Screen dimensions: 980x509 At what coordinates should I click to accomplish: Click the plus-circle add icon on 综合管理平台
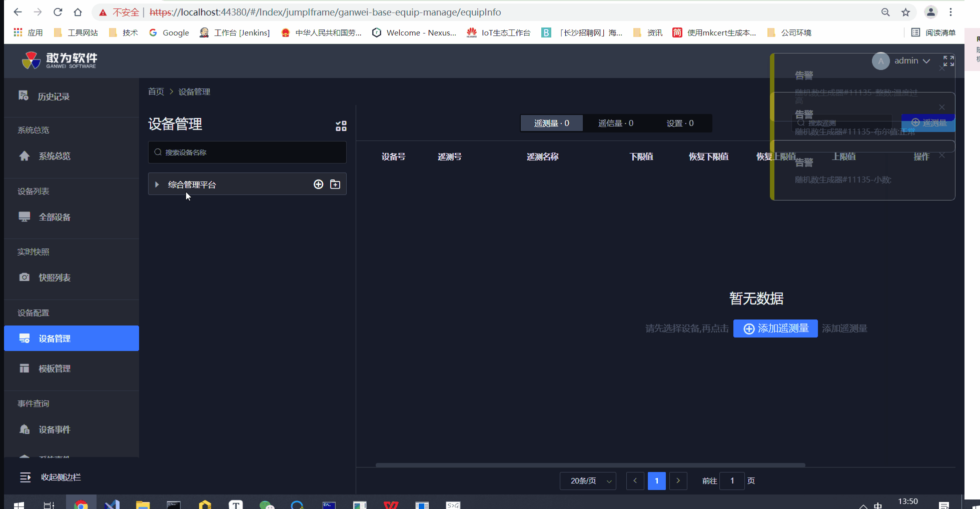pyautogui.click(x=318, y=184)
